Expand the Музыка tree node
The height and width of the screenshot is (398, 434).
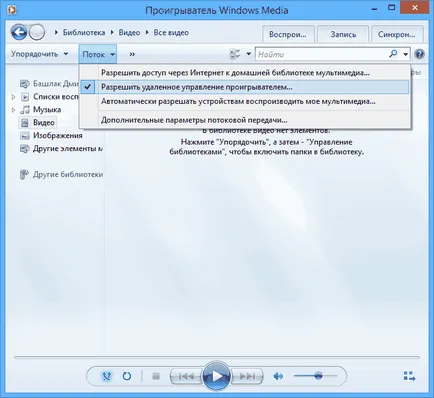(13, 110)
